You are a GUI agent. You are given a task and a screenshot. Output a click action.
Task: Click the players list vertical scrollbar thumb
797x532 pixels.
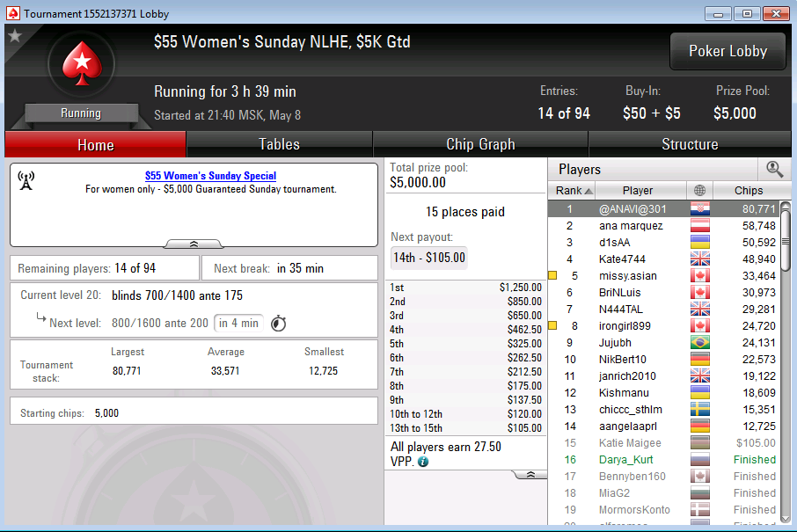coord(786,242)
